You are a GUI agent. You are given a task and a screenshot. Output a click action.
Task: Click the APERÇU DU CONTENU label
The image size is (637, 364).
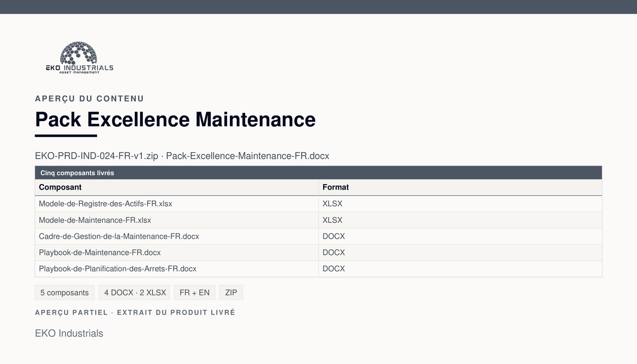(89, 99)
